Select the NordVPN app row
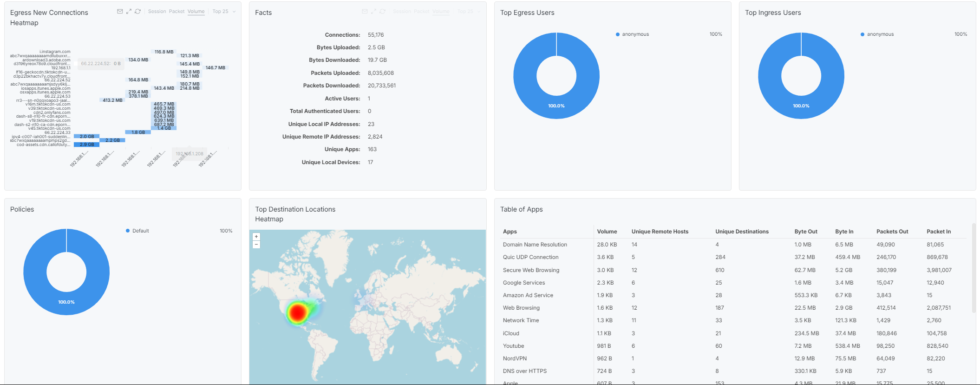The width and height of the screenshot is (980, 385). pos(734,358)
